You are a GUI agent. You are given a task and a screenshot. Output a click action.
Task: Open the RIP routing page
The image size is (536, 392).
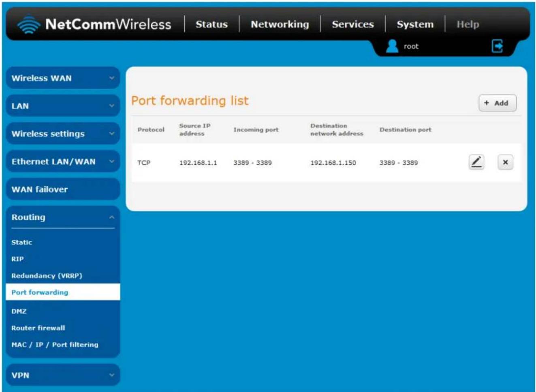click(x=17, y=259)
